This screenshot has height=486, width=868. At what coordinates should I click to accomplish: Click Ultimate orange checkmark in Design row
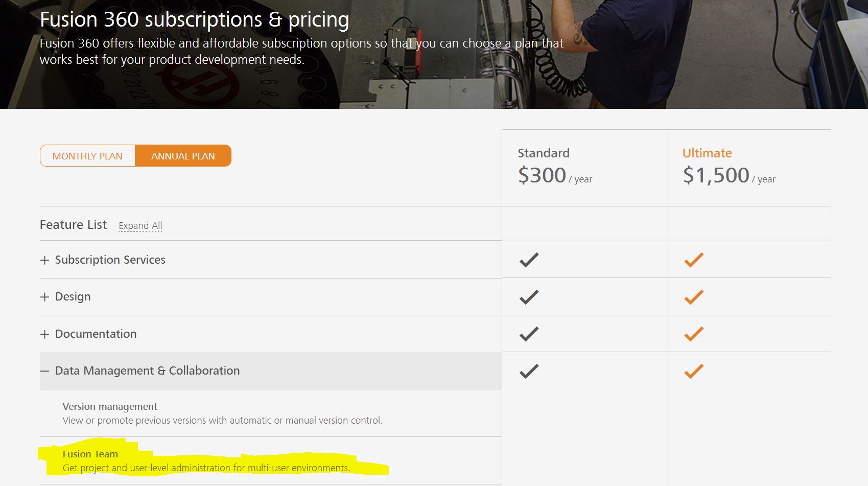694,297
